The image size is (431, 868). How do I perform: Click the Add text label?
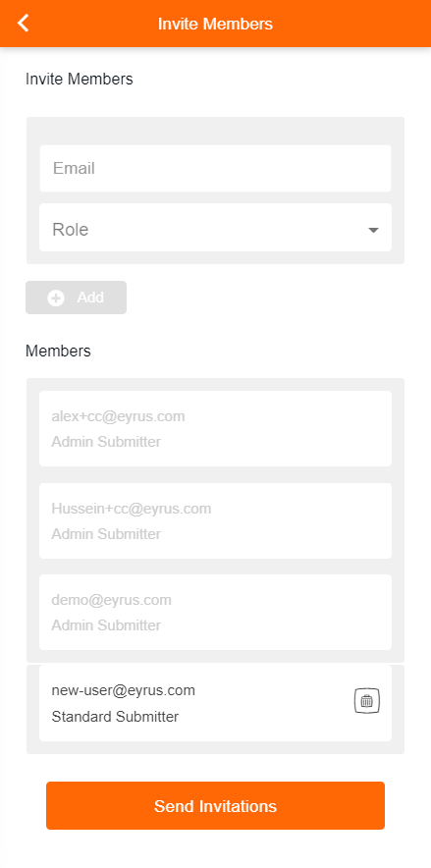coord(90,298)
